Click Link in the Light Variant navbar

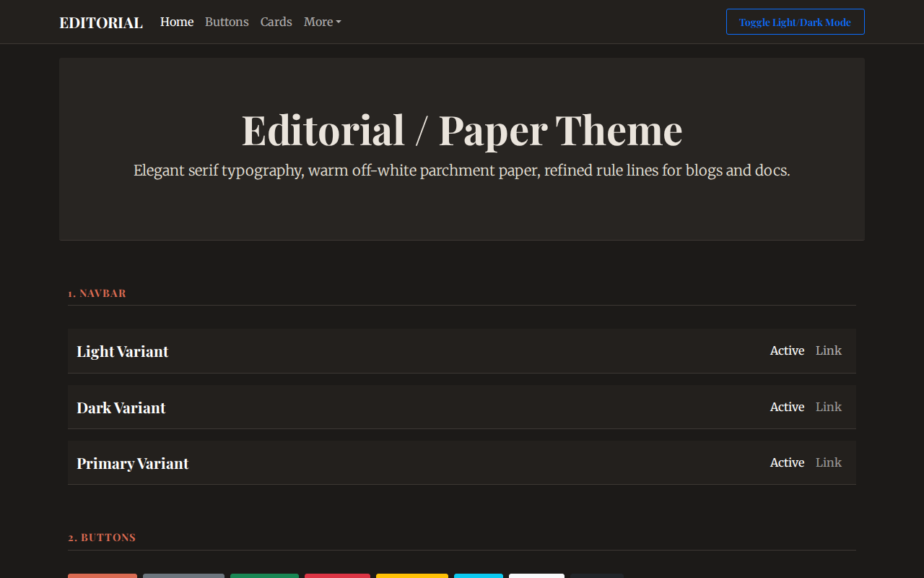coord(829,350)
